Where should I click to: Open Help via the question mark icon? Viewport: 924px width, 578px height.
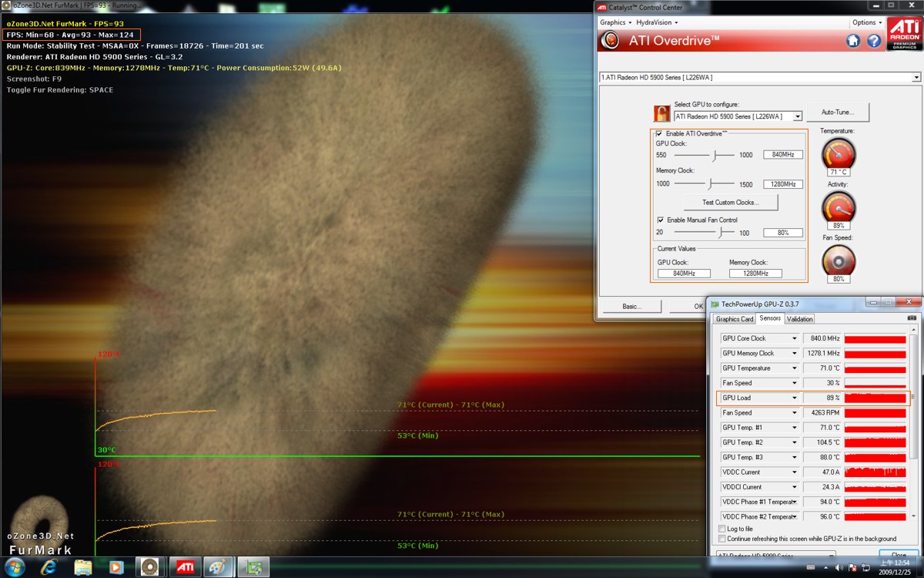coord(874,41)
